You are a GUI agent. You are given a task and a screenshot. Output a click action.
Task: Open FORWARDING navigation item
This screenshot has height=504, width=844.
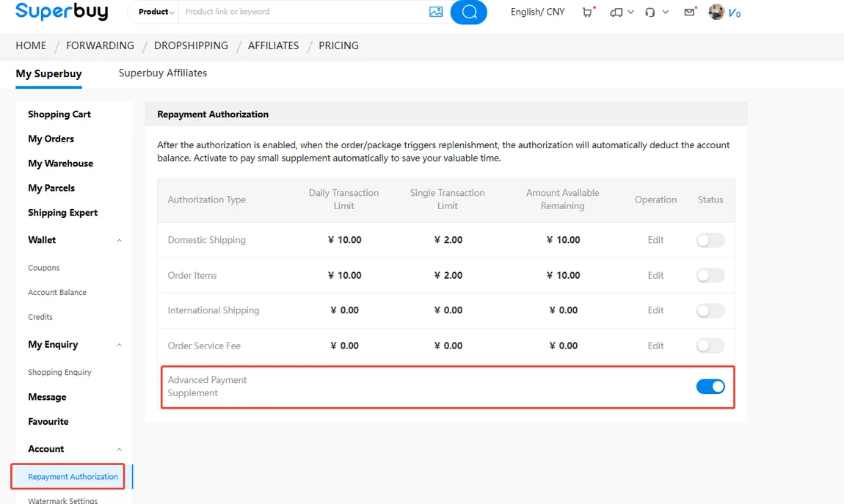pyautogui.click(x=100, y=45)
